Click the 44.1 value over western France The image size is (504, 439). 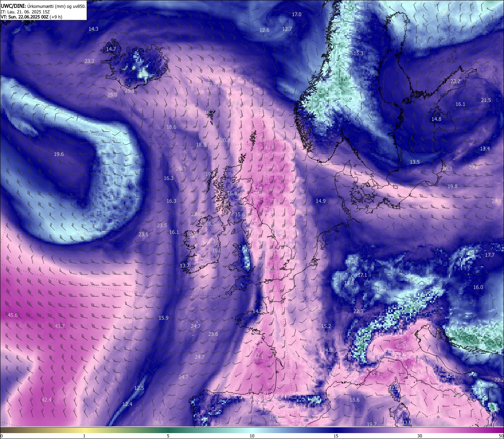coord(259,357)
